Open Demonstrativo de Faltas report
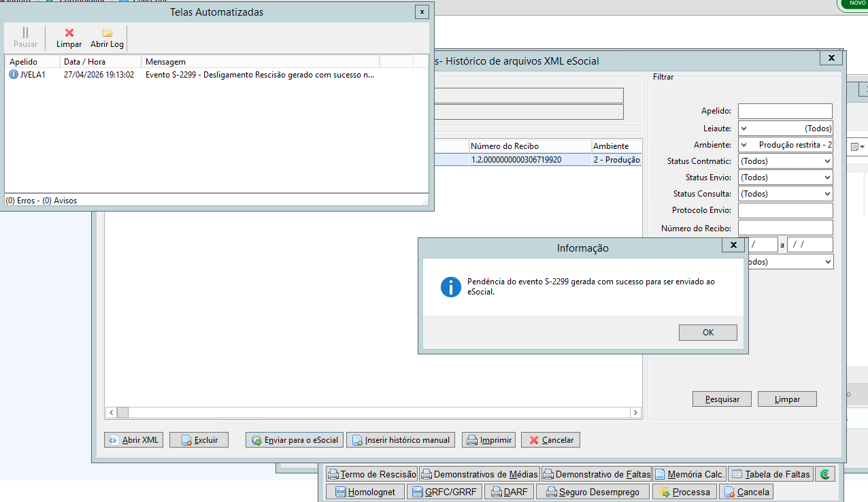The width and height of the screenshot is (868, 502). (596, 474)
